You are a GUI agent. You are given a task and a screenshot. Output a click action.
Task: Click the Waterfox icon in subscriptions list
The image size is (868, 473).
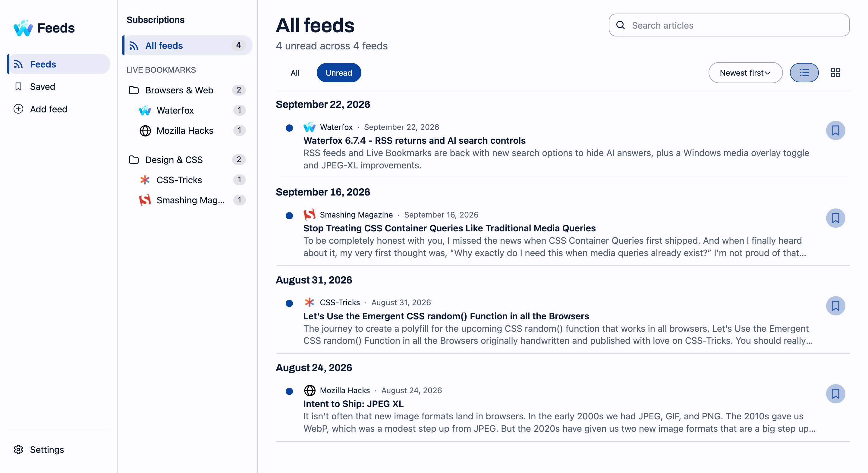145,110
